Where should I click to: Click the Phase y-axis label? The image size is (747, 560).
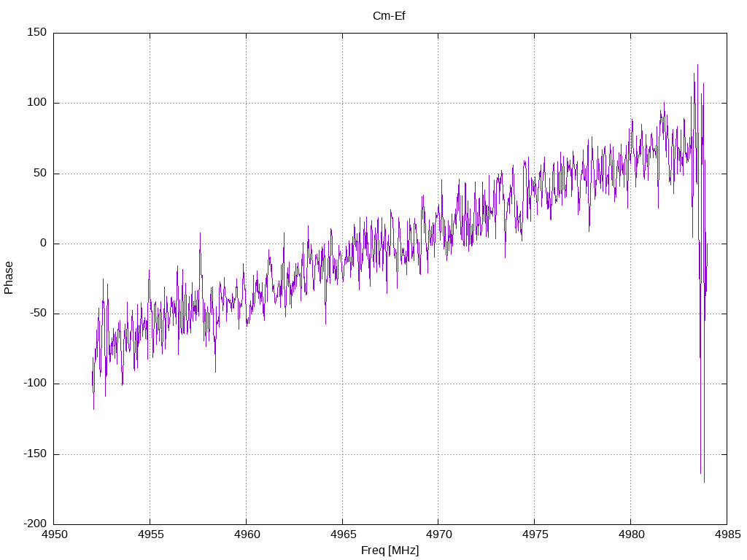pos(9,278)
